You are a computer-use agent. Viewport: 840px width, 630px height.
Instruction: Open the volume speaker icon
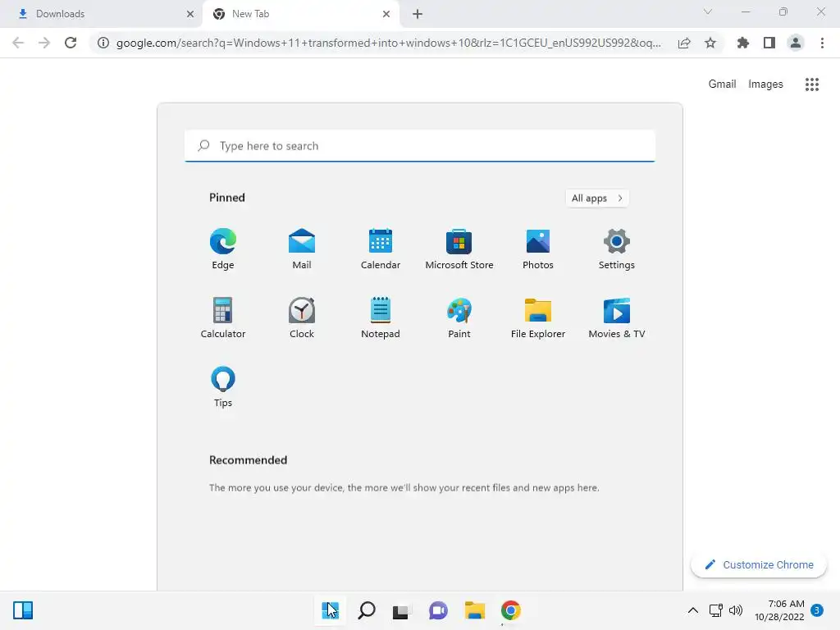point(736,610)
